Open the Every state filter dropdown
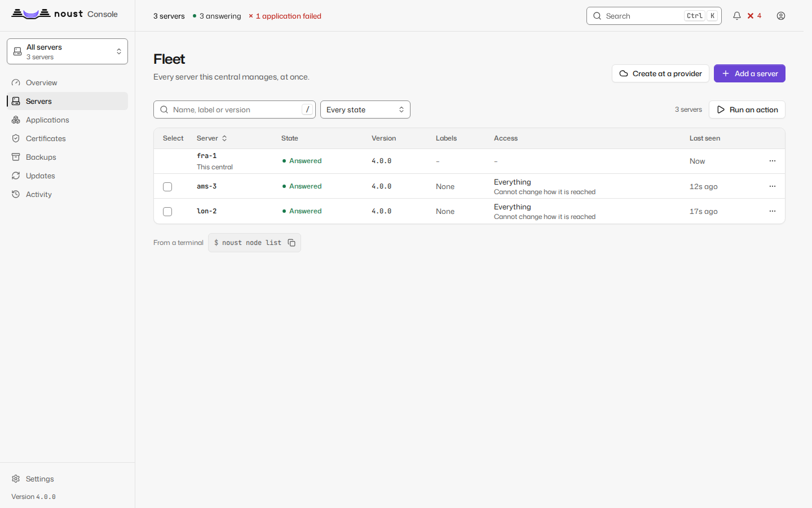This screenshot has height=508, width=812. tap(365, 110)
